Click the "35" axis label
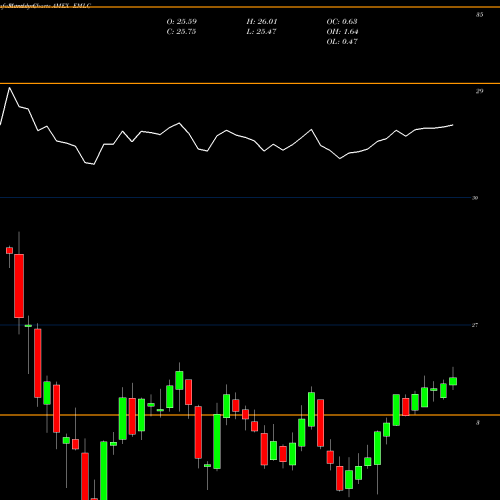 click(x=479, y=15)
